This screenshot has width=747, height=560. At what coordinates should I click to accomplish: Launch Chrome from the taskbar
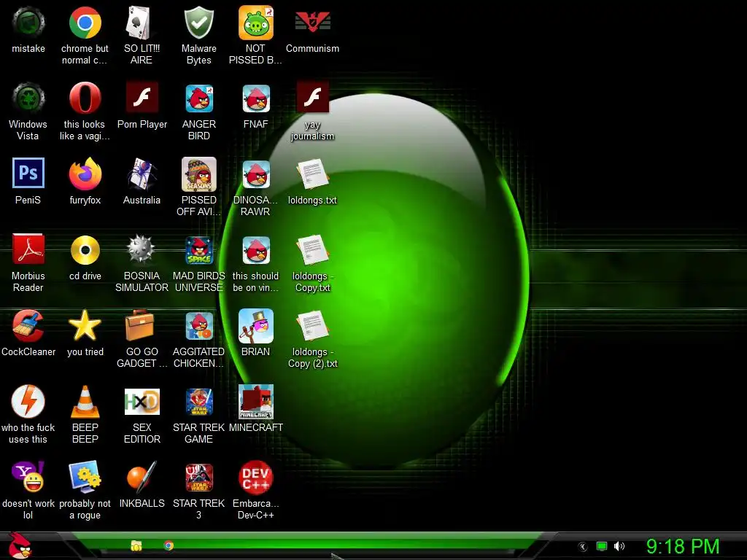[169, 545]
